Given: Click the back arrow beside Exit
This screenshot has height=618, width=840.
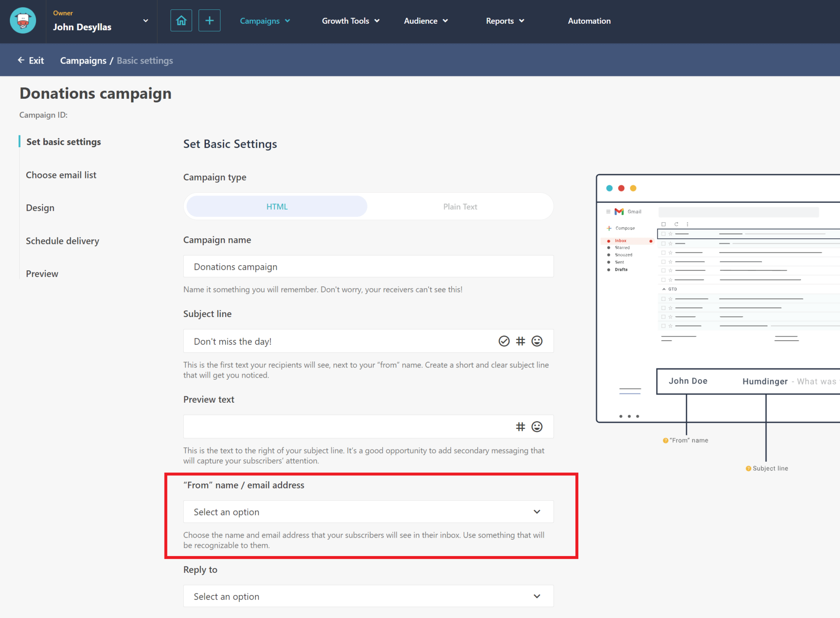Looking at the screenshot, I should pos(21,60).
